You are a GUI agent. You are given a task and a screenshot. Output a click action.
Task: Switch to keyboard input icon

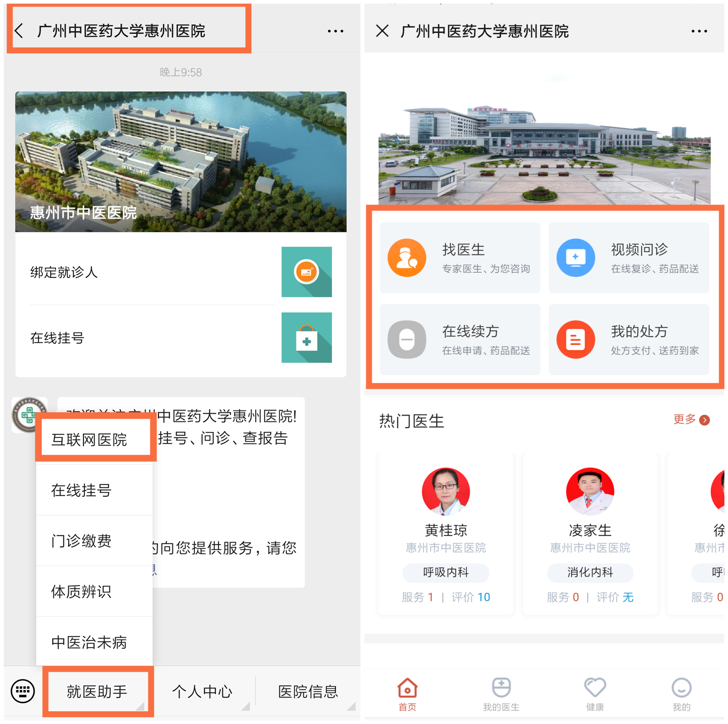tap(23, 691)
